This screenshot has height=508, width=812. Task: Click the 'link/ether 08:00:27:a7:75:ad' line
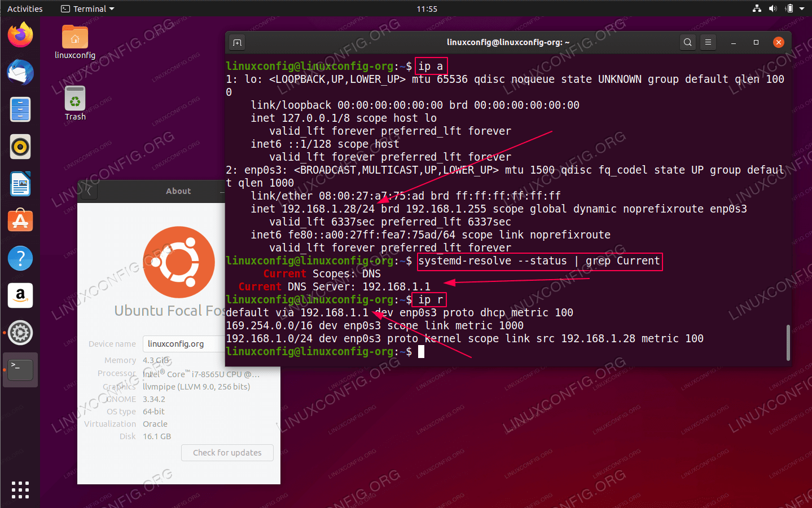(406, 196)
